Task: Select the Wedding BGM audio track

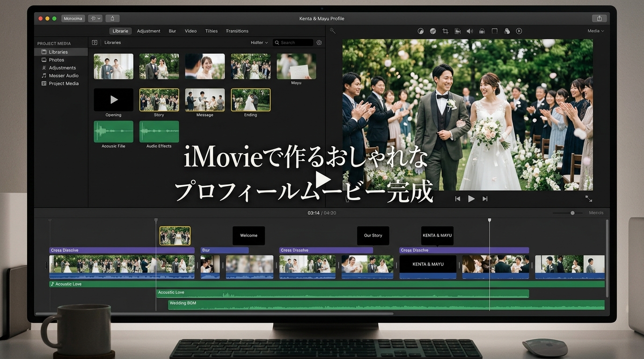Action: (x=386, y=305)
